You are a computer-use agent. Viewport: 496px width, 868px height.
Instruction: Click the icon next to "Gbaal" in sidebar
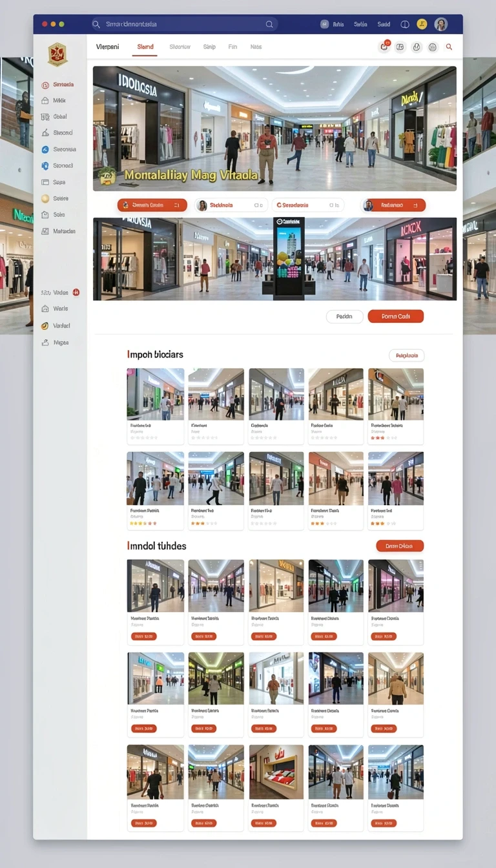pos(45,117)
